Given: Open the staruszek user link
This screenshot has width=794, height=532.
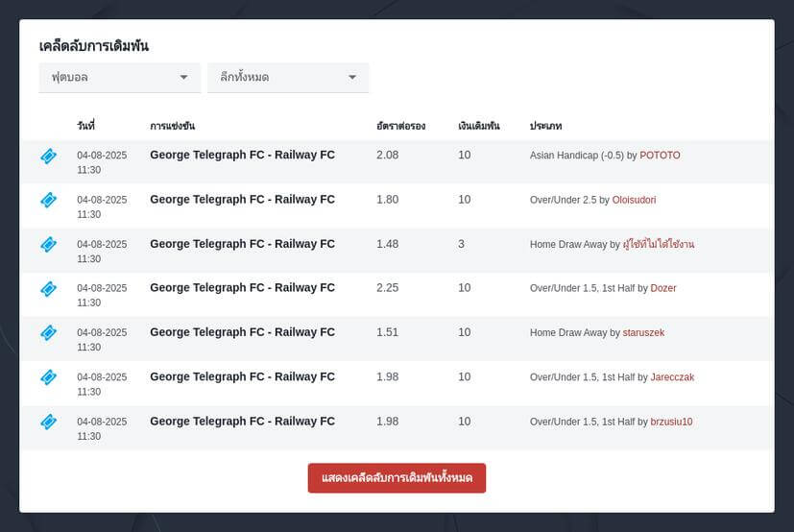Looking at the screenshot, I should point(643,332).
